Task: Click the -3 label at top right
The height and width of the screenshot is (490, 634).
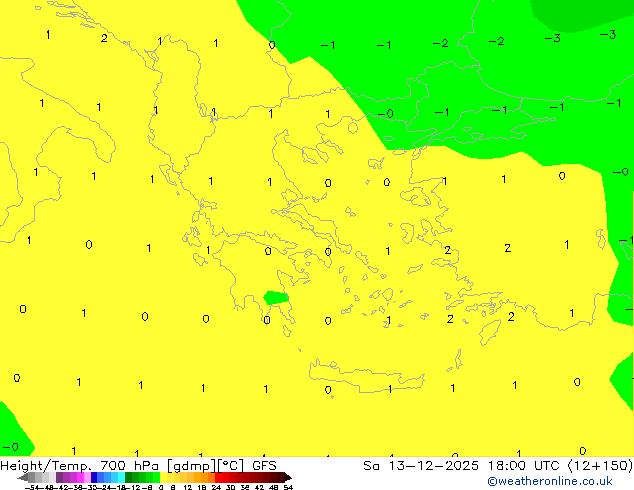Action: pyautogui.click(x=607, y=35)
